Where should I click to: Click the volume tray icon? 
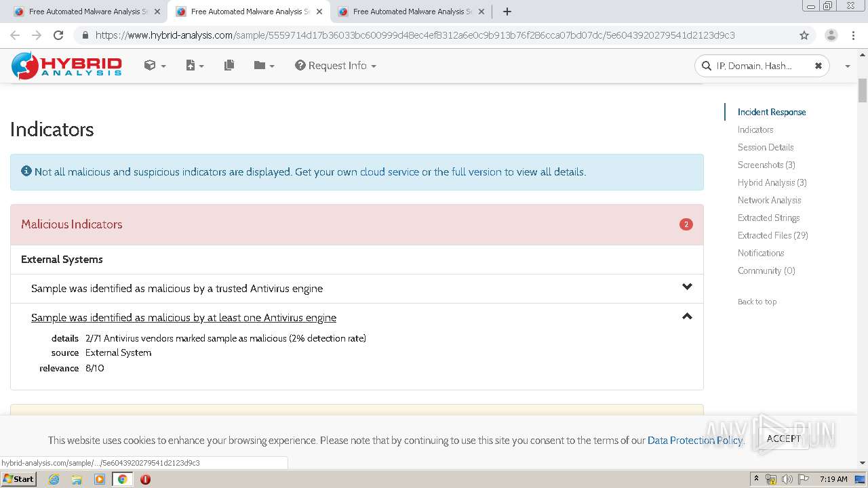click(787, 479)
